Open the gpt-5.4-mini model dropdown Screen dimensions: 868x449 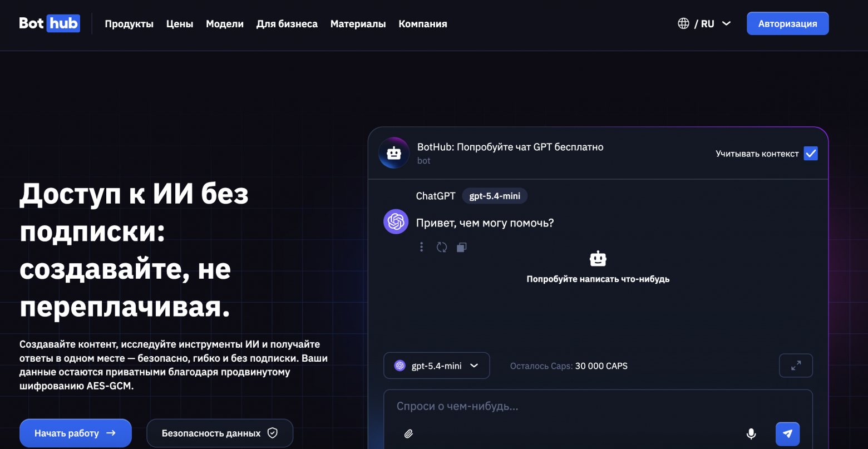click(x=437, y=366)
